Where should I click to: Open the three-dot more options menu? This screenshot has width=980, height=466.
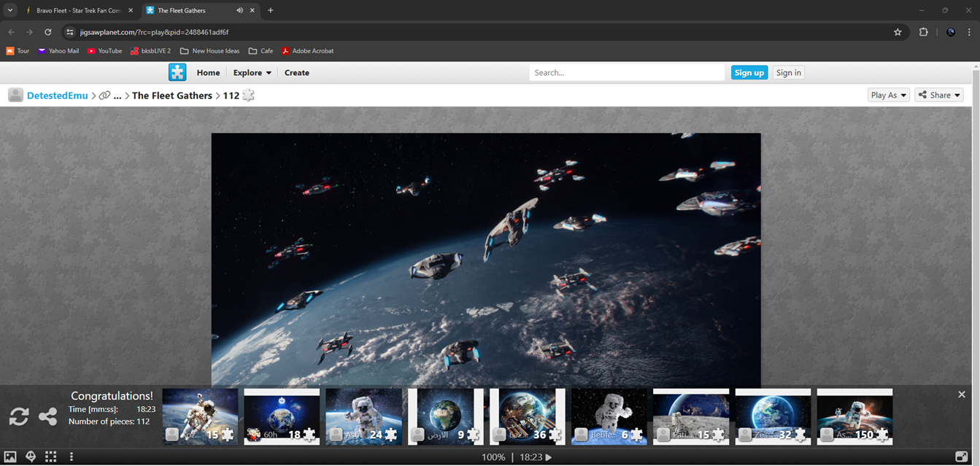(72, 457)
